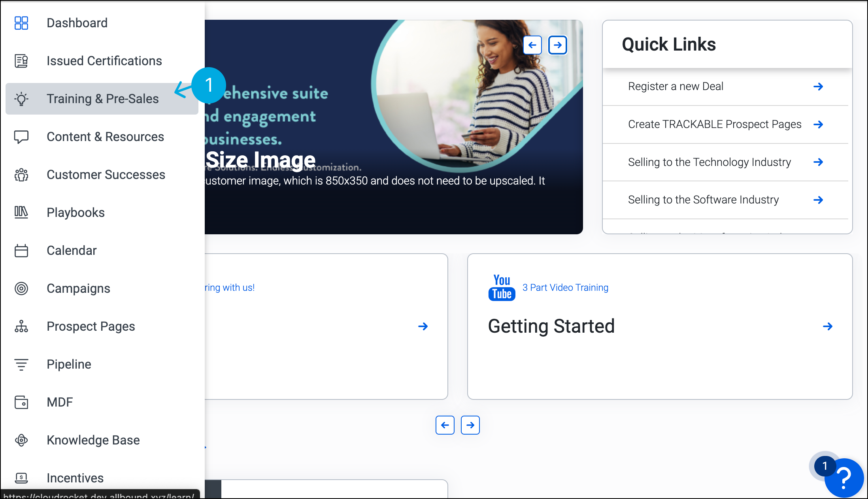Screen dimensions: 868x499
Task: Click the Customer Successes people icon
Action: coord(21,175)
